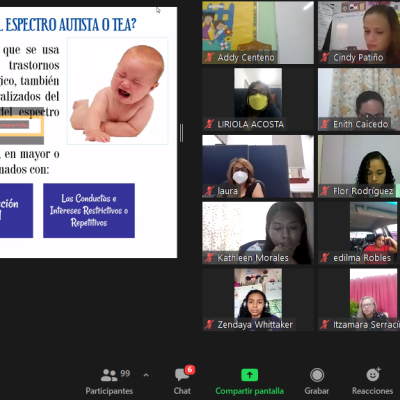Screen dimensions: 400x400
Task: Select the divider handle beside shared slide
Action: pos(181,133)
